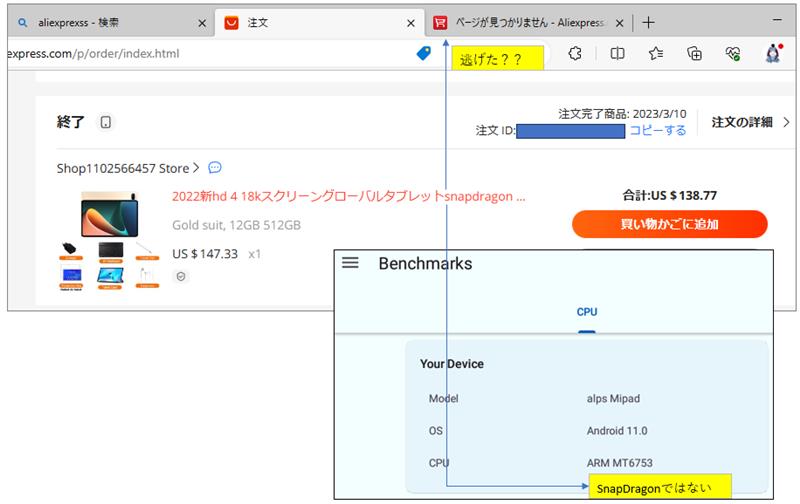Open the ページが見つかりません Aliexpress tab
The width and height of the screenshot is (800, 504).
[528, 23]
